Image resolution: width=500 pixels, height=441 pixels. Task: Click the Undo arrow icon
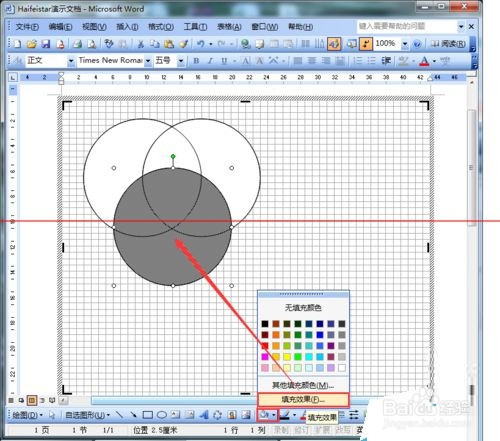coord(200,44)
